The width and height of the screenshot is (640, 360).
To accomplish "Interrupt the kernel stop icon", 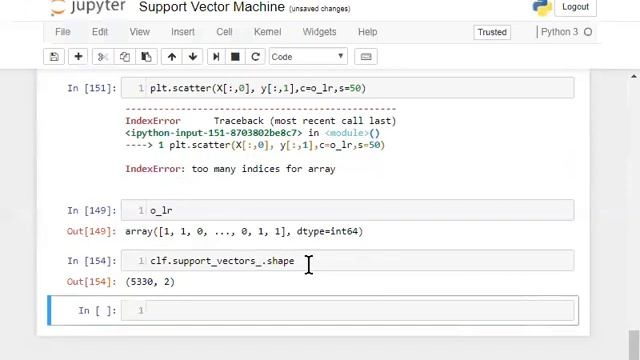I will (235, 57).
